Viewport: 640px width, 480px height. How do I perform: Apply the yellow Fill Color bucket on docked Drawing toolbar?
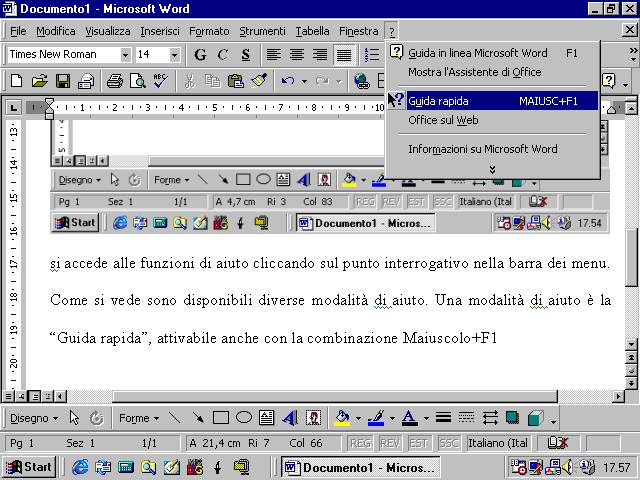pyautogui.click(x=342, y=418)
